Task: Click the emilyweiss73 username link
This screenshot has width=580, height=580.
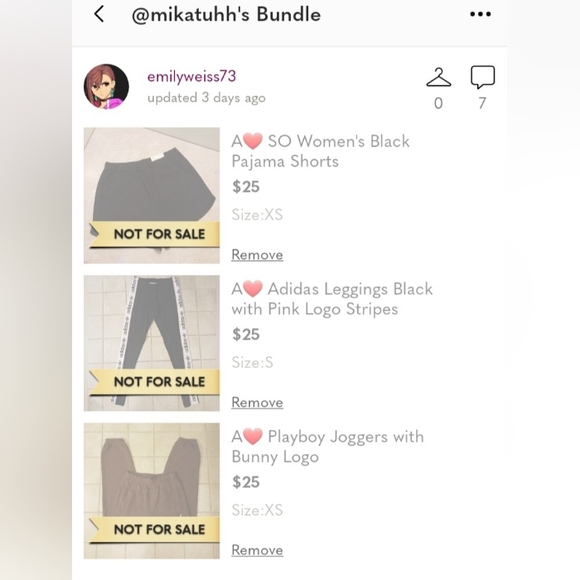Action: tap(192, 76)
